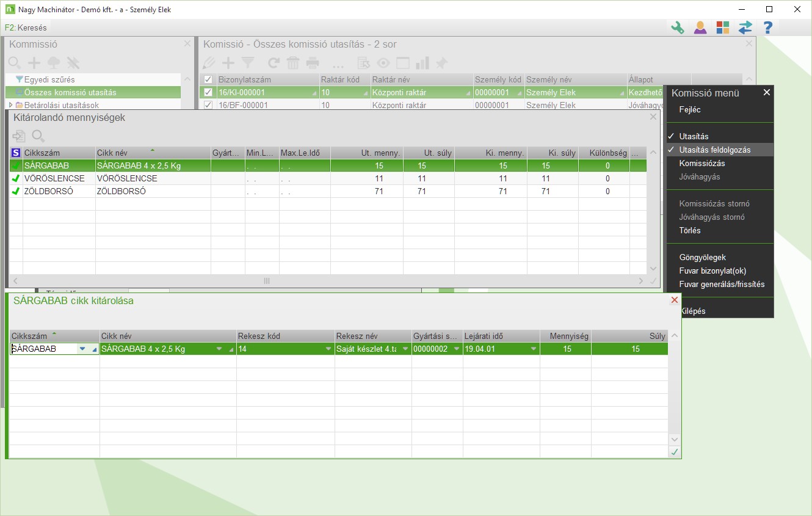Click the tree icon in Kommissió panel

pyautogui.click(x=54, y=62)
